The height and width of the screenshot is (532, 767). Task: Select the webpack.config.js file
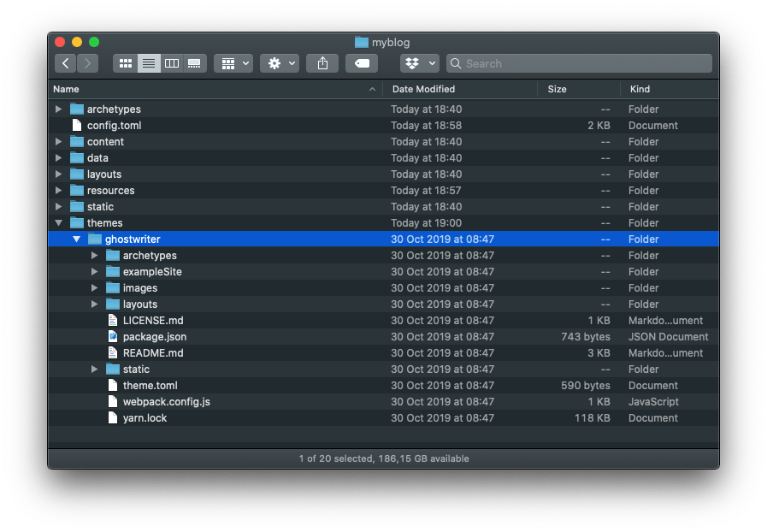pyautogui.click(x=166, y=402)
